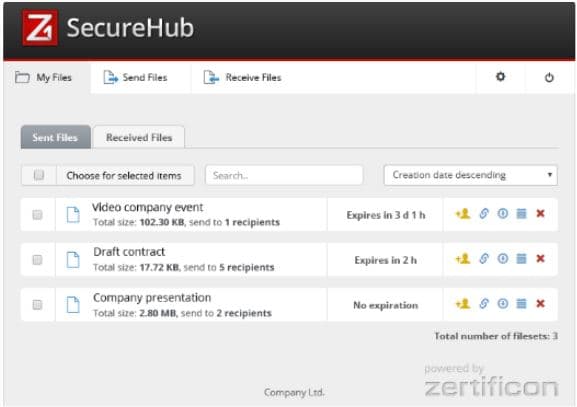577x407 pixels.
Task: Open the Company presentation title
Action: click(152, 297)
